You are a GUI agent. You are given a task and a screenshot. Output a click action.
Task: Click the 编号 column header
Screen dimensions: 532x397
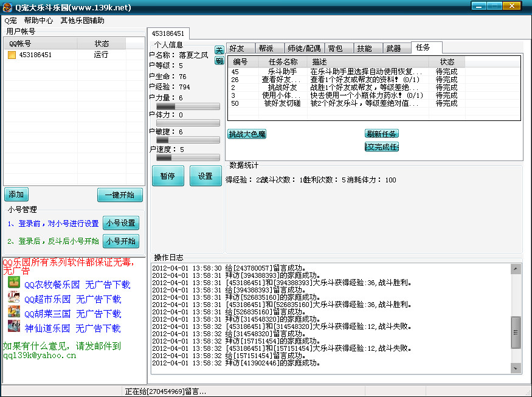[x=243, y=62]
